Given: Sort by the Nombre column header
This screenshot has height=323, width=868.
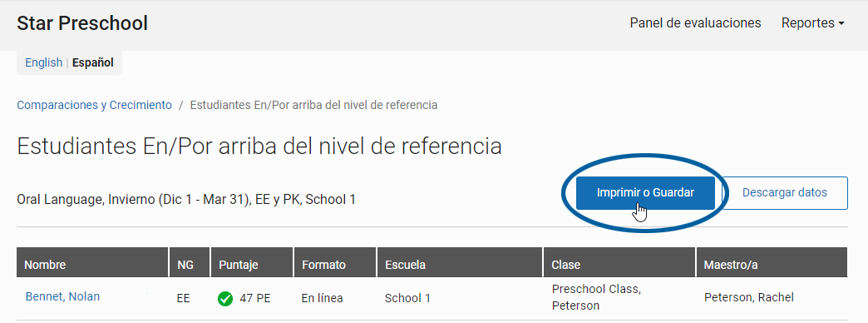Looking at the screenshot, I should tap(92, 265).
